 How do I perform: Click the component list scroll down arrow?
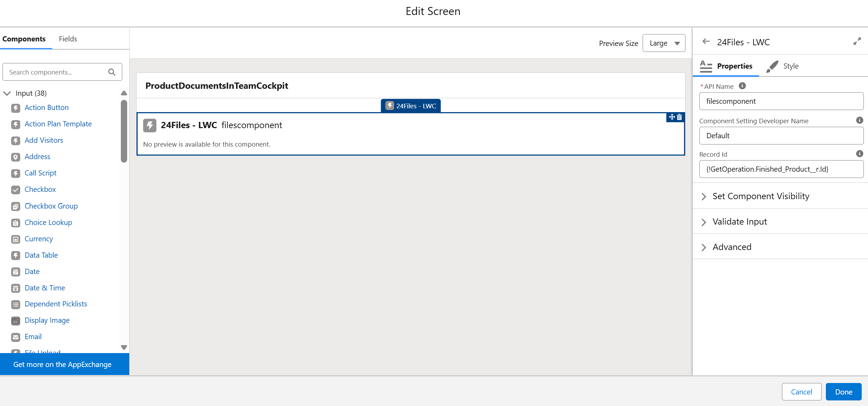click(x=124, y=348)
